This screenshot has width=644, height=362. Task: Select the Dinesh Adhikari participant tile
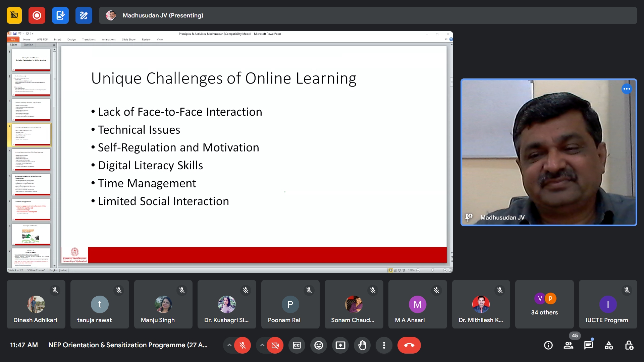[x=36, y=304]
